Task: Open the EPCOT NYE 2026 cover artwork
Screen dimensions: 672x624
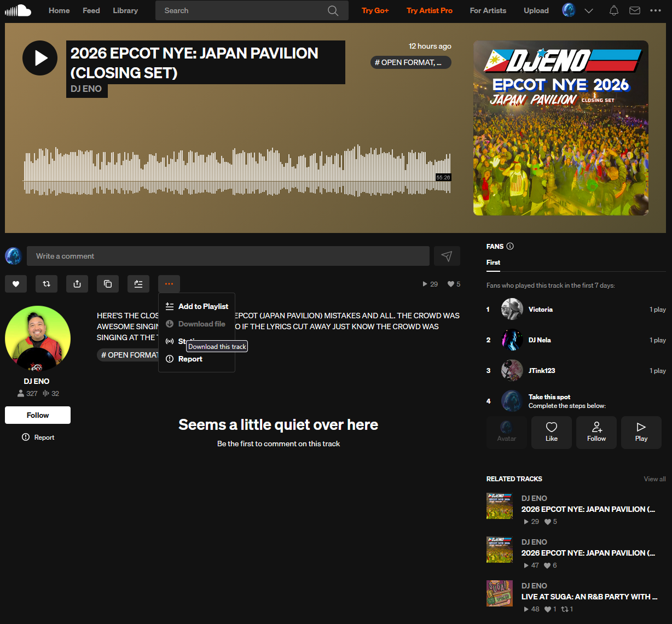Action: pyautogui.click(x=561, y=128)
